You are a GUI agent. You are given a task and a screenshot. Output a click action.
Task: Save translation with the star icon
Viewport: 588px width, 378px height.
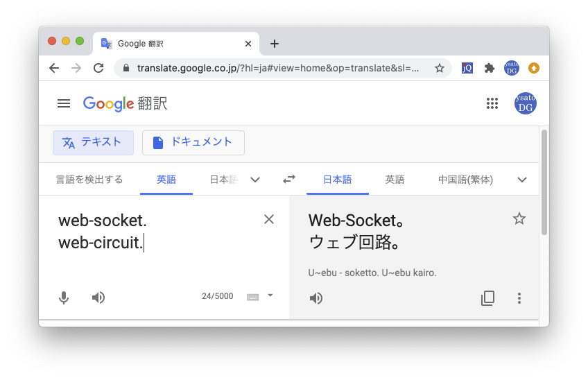(x=519, y=219)
